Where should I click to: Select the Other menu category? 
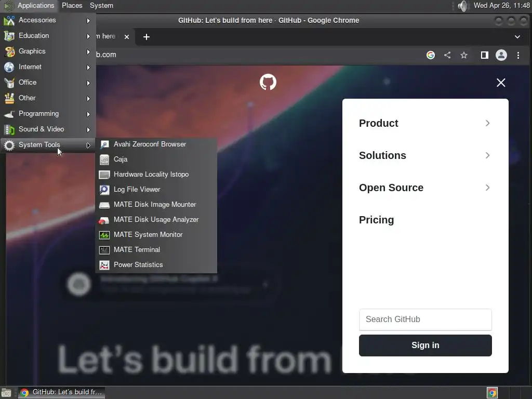pos(48,98)
